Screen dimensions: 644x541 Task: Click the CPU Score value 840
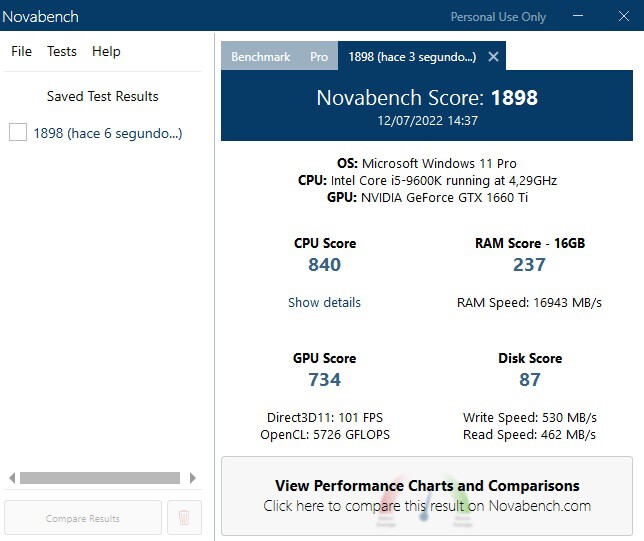pos(324,265)
